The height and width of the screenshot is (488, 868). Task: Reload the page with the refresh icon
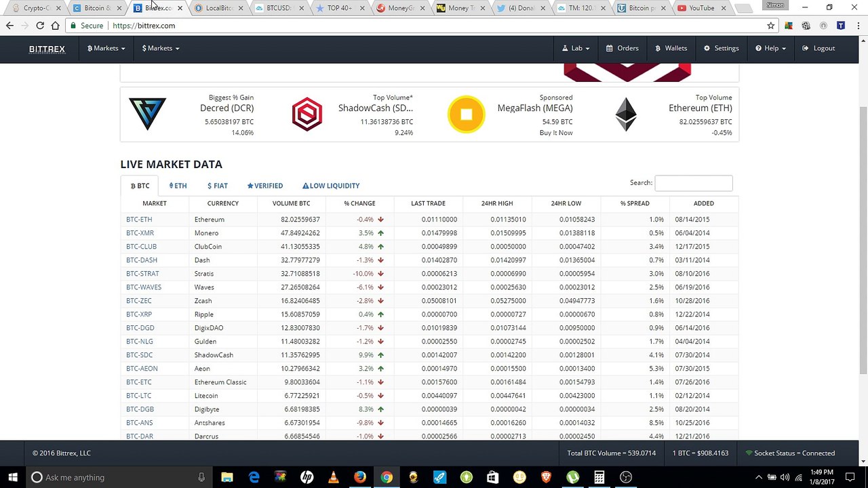click(x=40, y=26)
